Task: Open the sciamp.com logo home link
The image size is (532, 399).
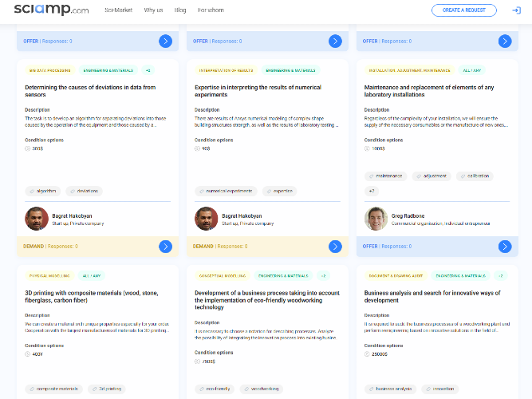Action: (x=51, y=10)
